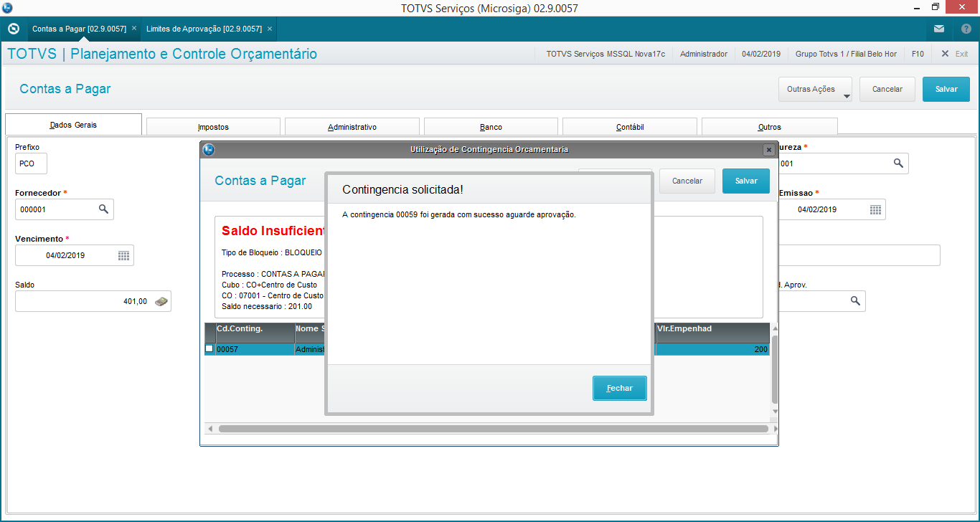Tick the checkbox for contingency 00057
This screenshot has height=522, width=980.
(209, 348)
